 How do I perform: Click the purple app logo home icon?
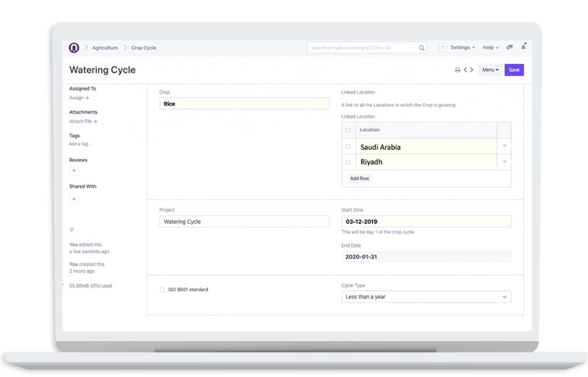(x=74, y=48)
